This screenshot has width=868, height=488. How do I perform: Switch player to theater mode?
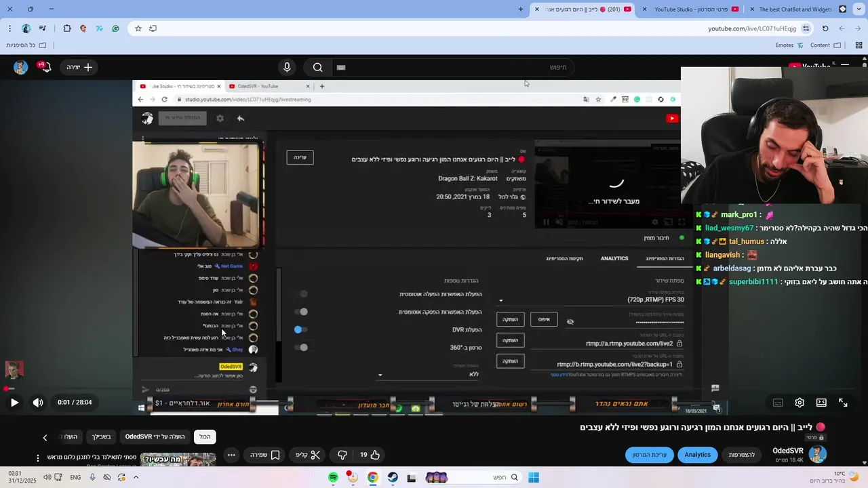pyautogui.click(x=821, y=403)
